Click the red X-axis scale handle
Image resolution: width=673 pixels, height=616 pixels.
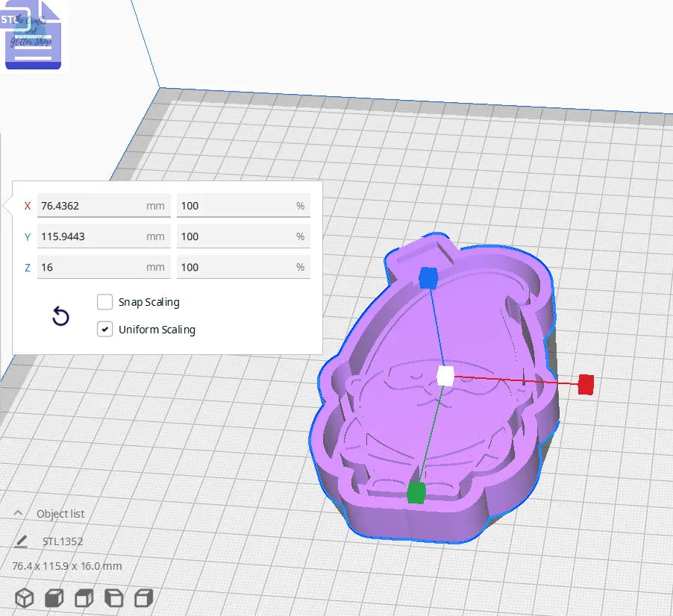coord(586,386)
